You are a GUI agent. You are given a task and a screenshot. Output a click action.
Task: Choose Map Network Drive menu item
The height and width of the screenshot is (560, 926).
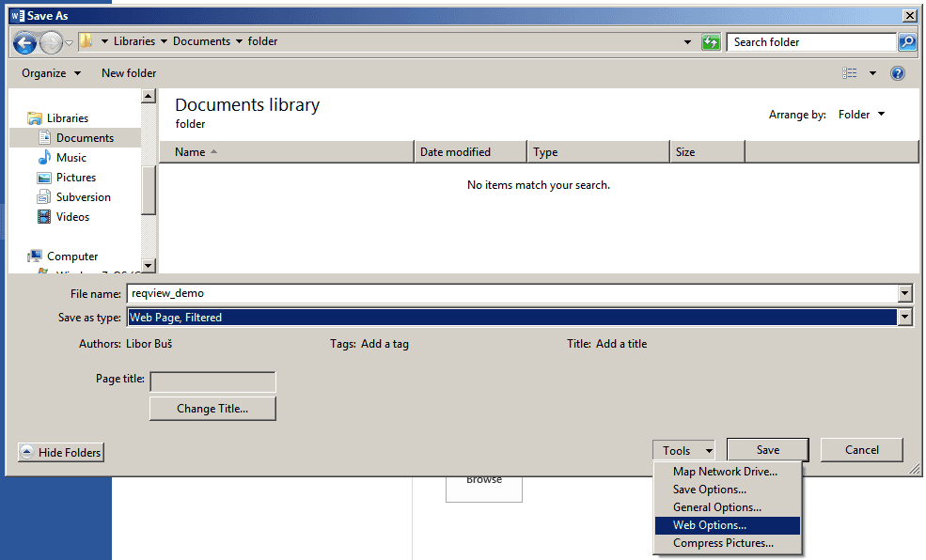(728, 472)
